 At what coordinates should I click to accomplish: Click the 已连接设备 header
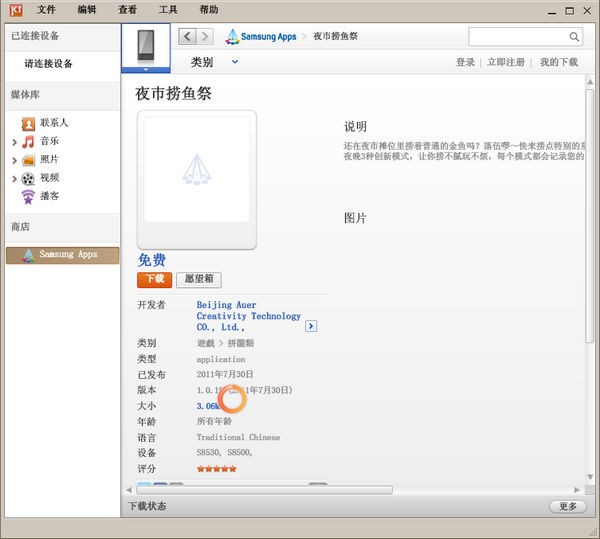(x=35, y=36)
